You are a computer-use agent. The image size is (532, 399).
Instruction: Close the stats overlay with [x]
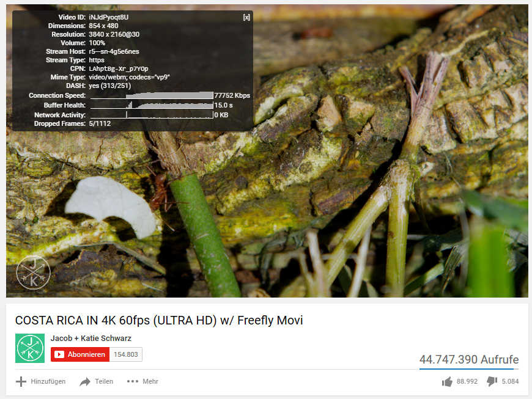[x=246, y=17]
